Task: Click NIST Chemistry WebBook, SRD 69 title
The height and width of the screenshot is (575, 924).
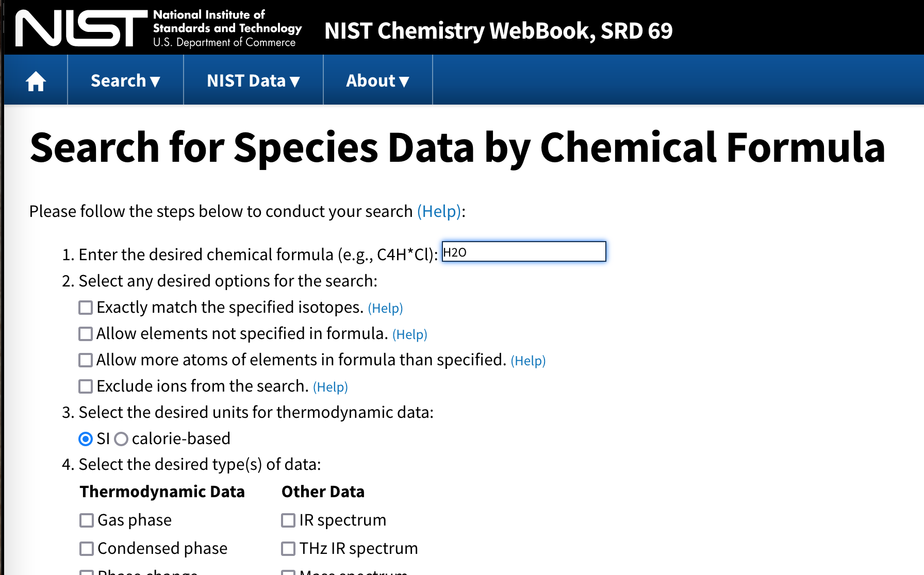Action: 499,30
